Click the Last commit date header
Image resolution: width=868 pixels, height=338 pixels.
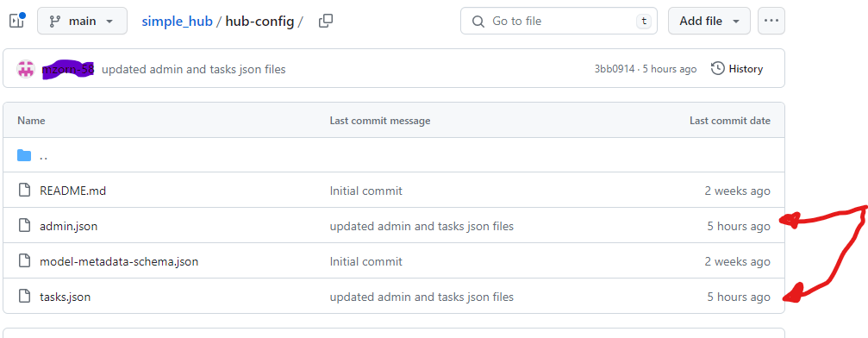729,120
